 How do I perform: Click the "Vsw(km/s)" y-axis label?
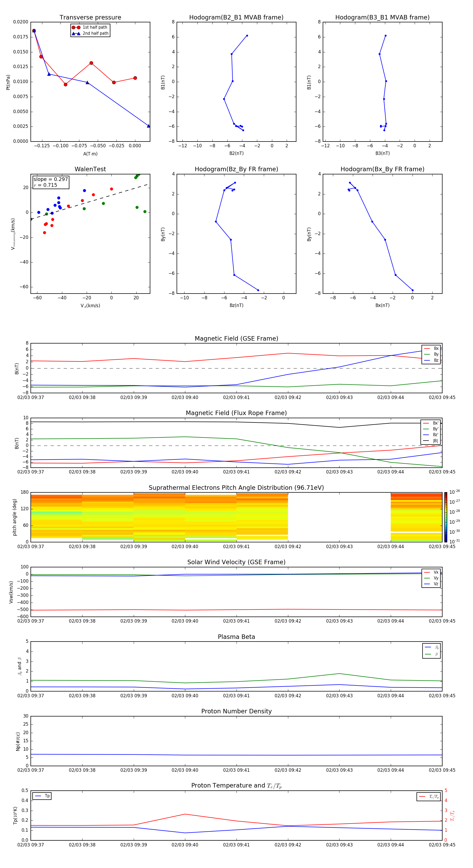click(11, 592)
